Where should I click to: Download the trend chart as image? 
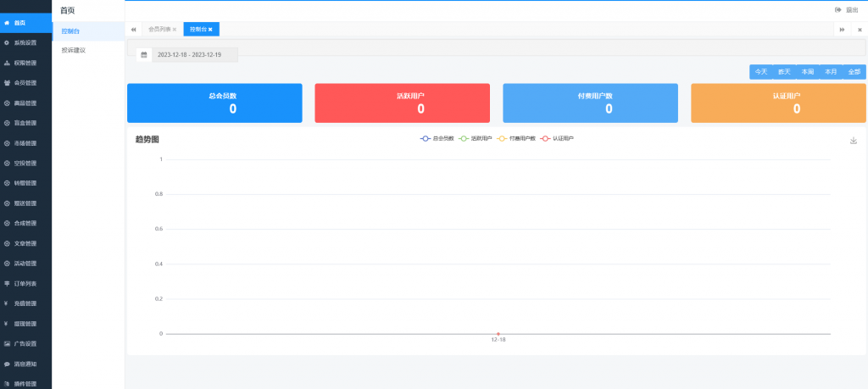click(x=854, y=141)
